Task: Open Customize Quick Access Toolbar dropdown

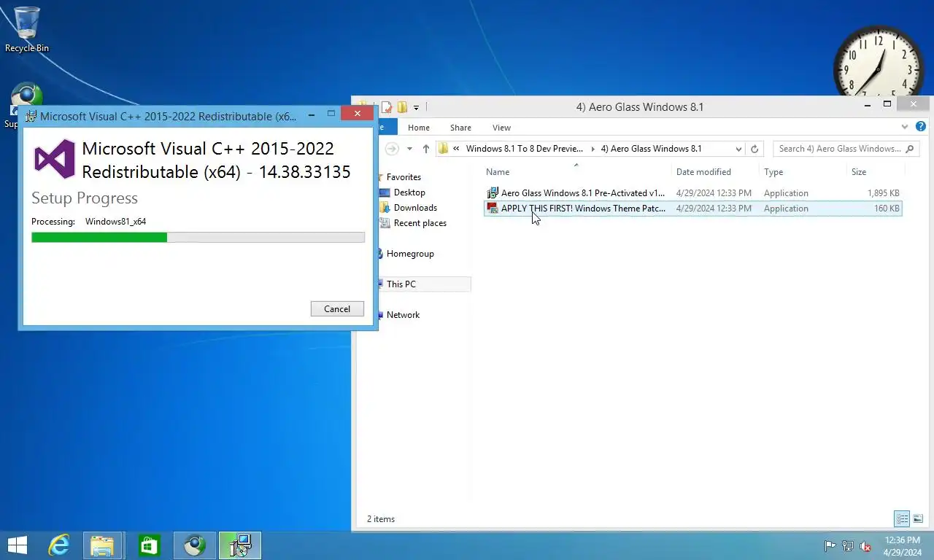Action: (416, 108)
